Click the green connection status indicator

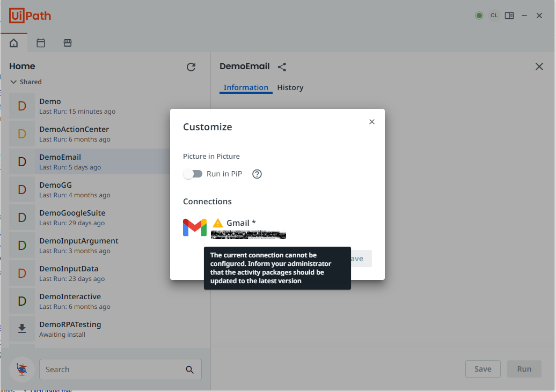[479, 16]
